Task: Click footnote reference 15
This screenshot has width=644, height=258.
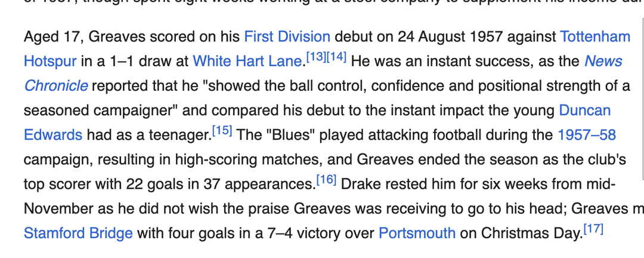Action: click(x=222, y=131)
